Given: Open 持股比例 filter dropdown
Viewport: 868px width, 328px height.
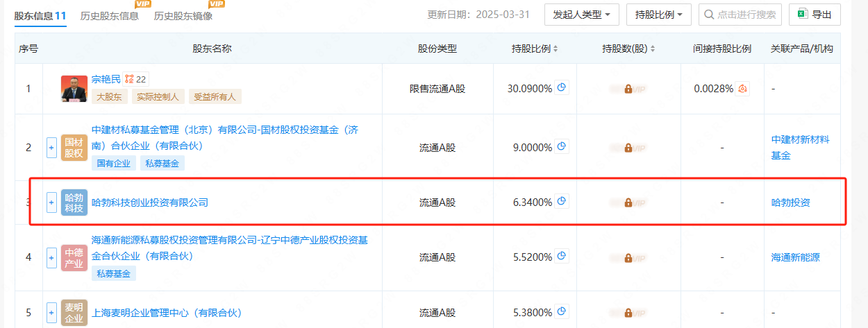Looking at the screenshot, I should 659,15.
